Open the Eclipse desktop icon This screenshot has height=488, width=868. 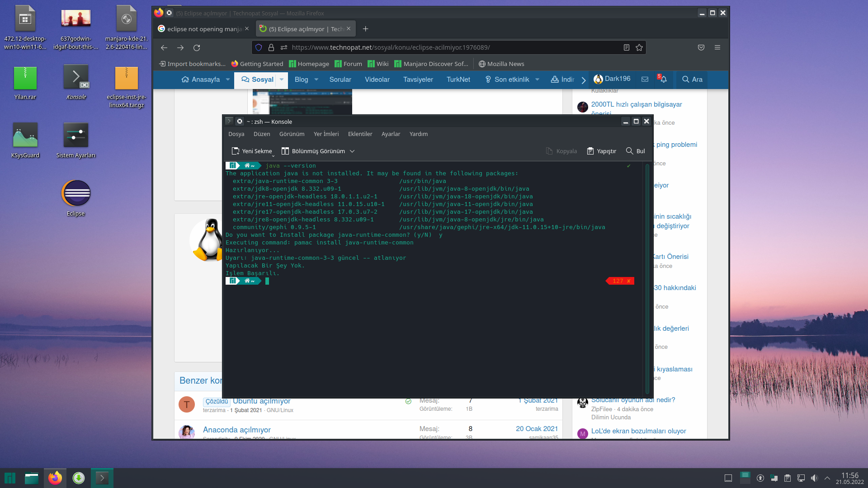(75, 194)
